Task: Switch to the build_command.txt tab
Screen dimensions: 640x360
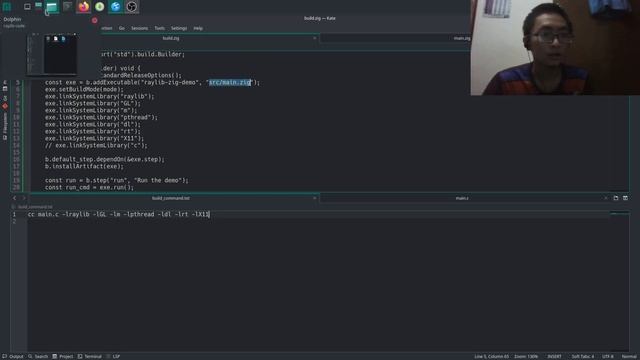Action: click(171, 198)
